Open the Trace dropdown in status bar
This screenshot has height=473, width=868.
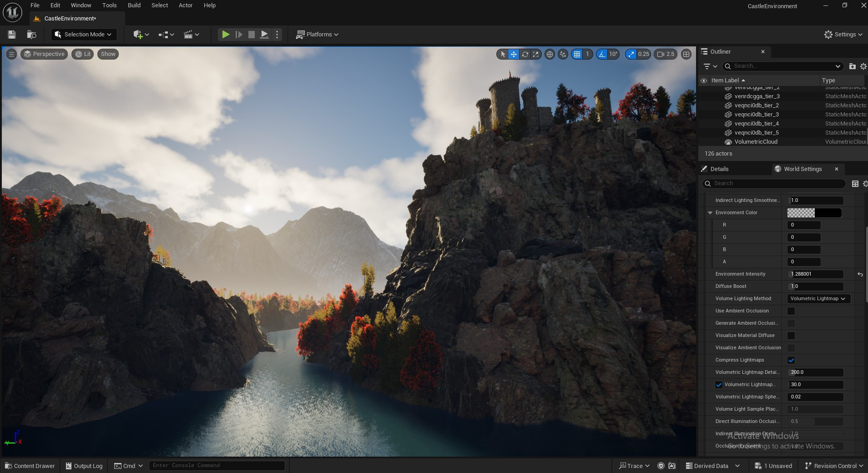pyautogui.click(x=634, y=466)
